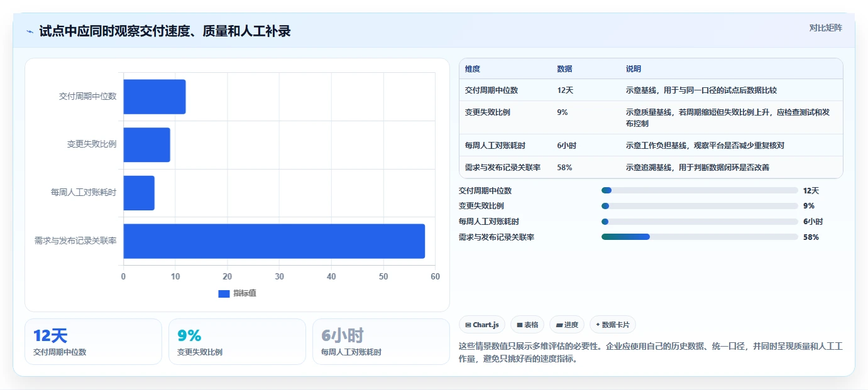Click the 58% progress value label
This screenshot has width=868, height=390.
811,237
